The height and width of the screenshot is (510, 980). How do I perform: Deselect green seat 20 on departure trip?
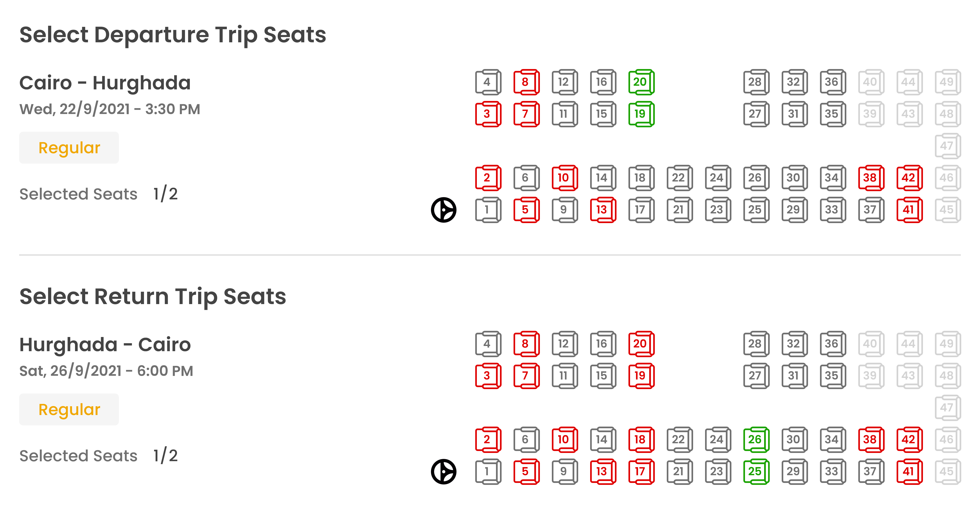641,82
